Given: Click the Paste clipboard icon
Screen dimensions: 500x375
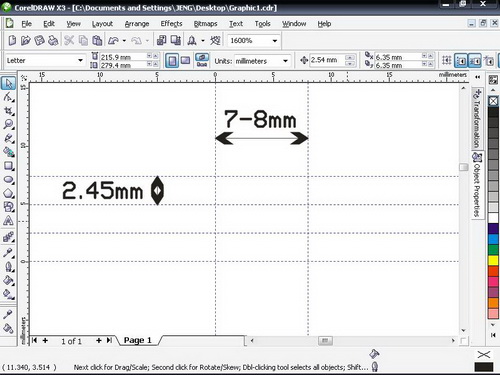Looking at the screenshot, I should pyautogui.click(x=97, y=40).
